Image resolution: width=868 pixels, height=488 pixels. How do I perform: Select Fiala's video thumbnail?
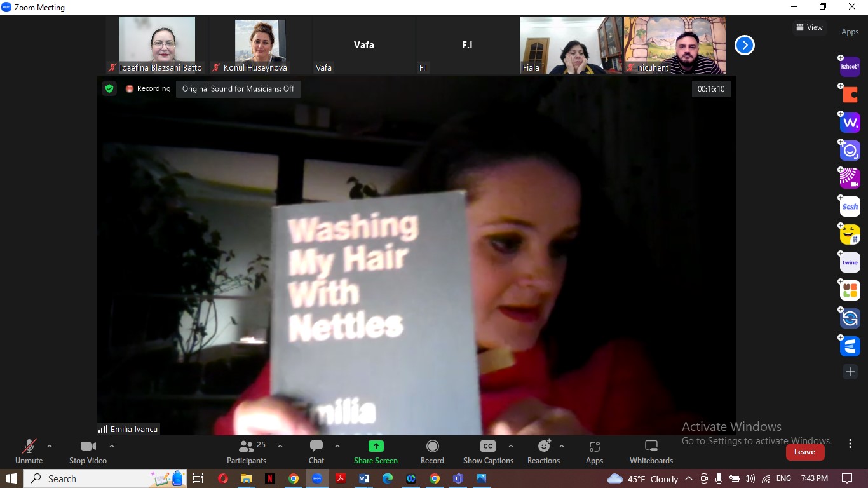click(571, 45)
